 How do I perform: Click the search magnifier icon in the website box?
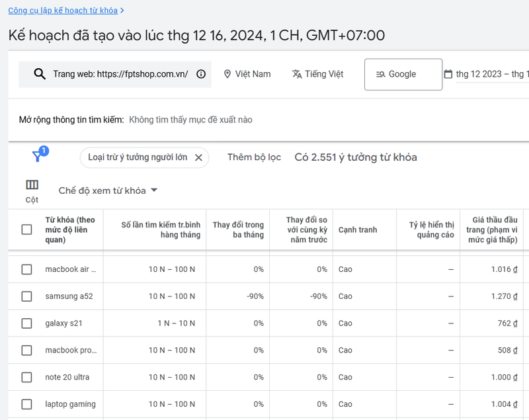coord(40,74)
